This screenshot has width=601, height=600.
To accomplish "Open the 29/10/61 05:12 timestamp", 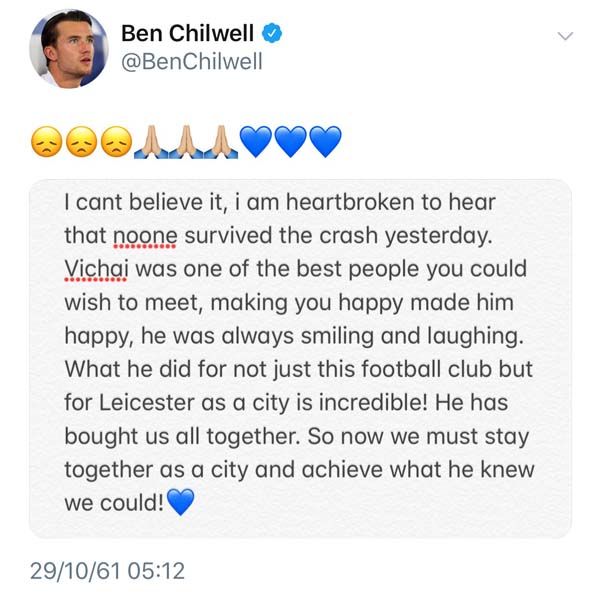I will [107, 571].
